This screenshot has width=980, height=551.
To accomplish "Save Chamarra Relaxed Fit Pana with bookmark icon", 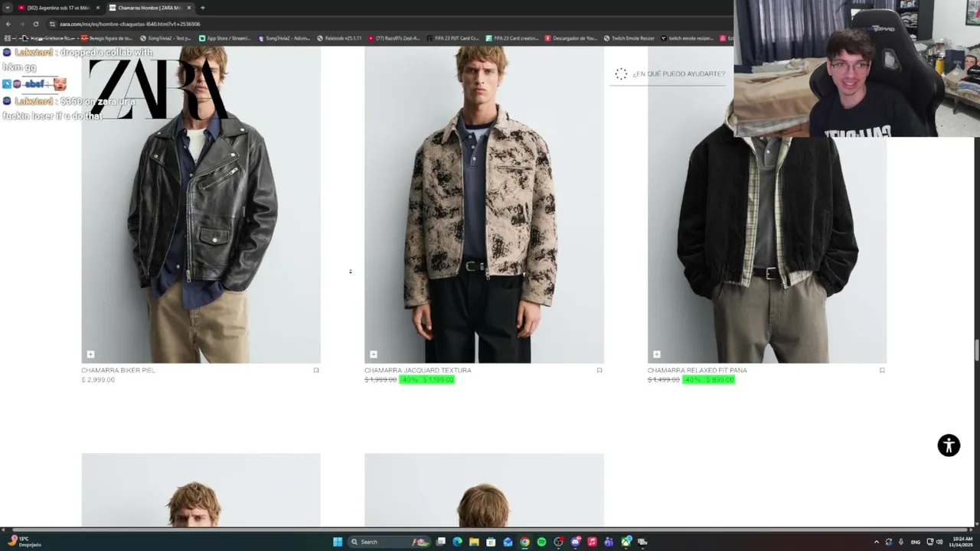I will tap(882, 370).
